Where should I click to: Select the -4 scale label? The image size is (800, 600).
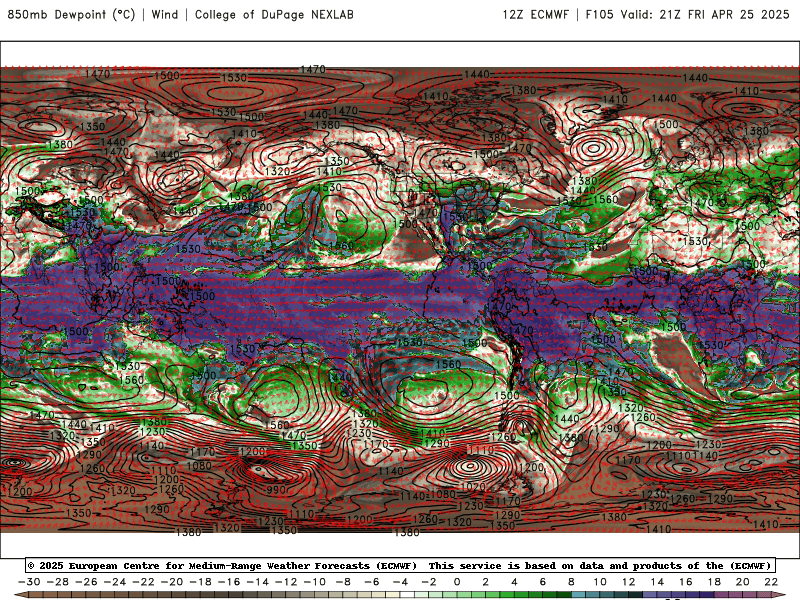click(401, 582)
